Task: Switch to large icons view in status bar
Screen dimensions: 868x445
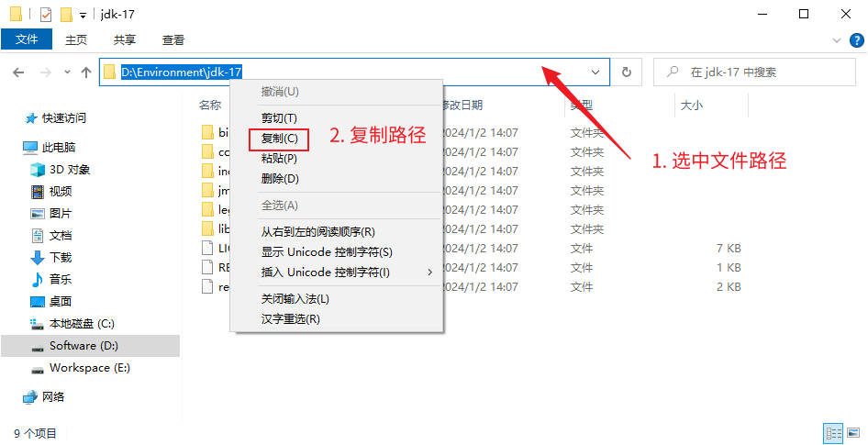Action: pyautogui.click(x=852, y=433)
